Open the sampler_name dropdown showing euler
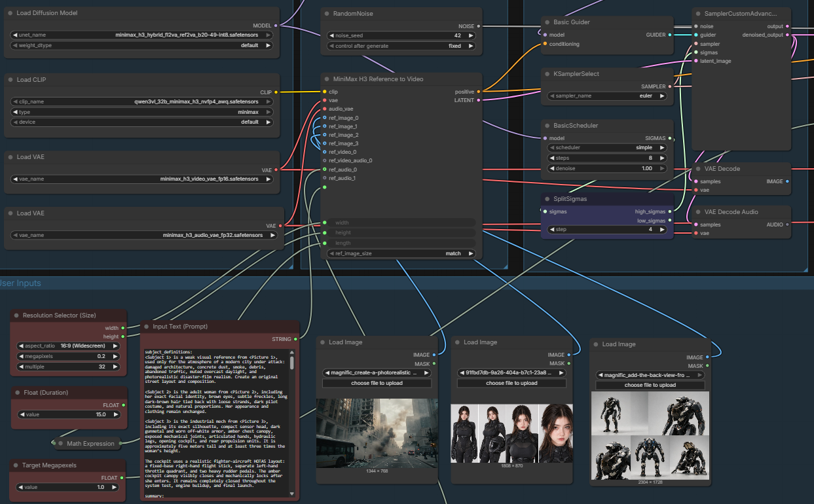Image resolution: width=814 pixels, height=504 pixels. [607, 96]
